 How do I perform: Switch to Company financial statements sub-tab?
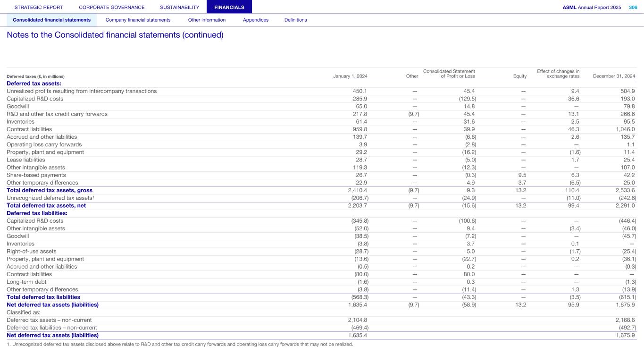point(138,20)
